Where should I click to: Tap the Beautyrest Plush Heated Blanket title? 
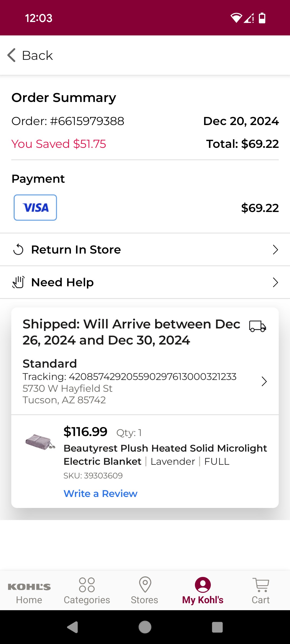coord(165,455)
